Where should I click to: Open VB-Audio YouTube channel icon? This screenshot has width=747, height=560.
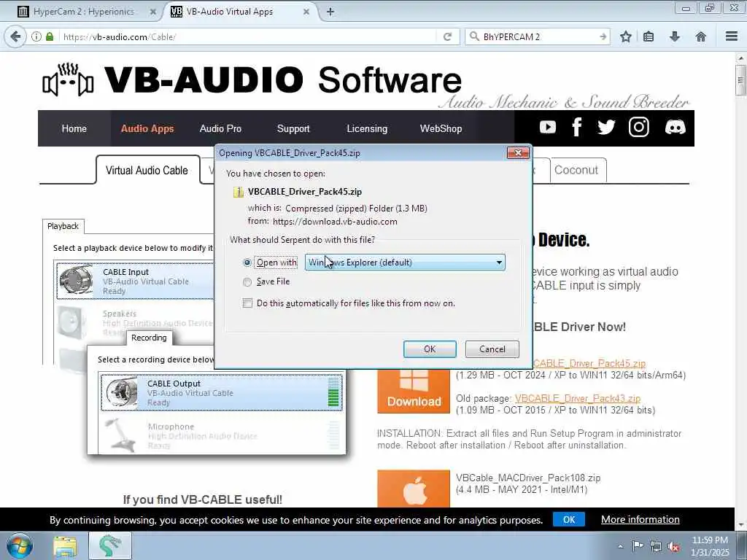547,127
